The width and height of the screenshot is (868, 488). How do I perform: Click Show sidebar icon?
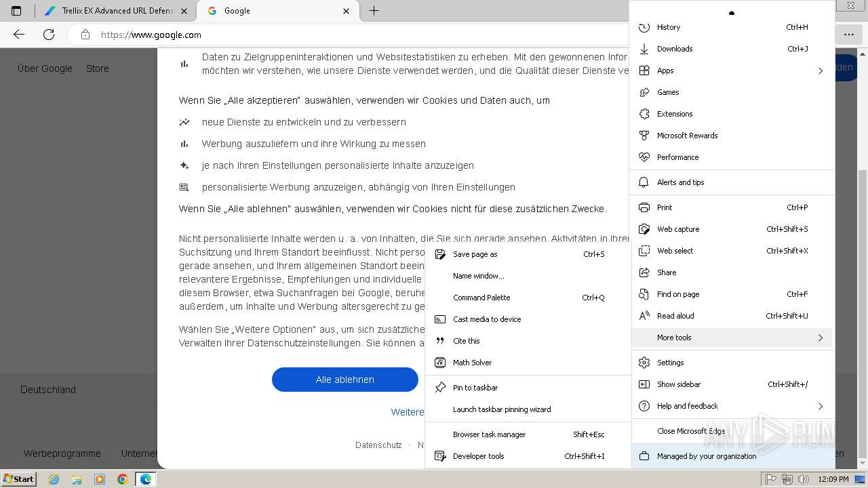click(644, 384)
